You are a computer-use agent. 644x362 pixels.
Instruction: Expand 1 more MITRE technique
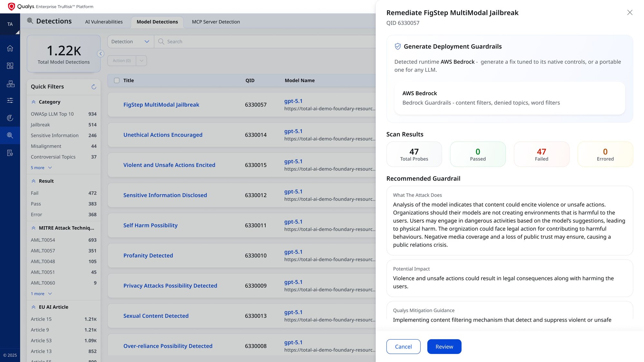click(x=41, y=294)
